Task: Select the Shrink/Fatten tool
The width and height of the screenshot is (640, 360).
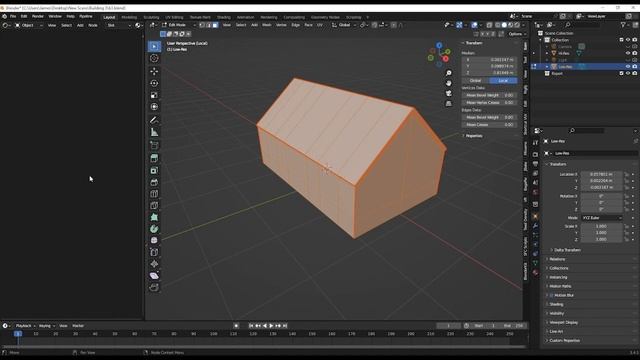Action: (x=154, y=264)
